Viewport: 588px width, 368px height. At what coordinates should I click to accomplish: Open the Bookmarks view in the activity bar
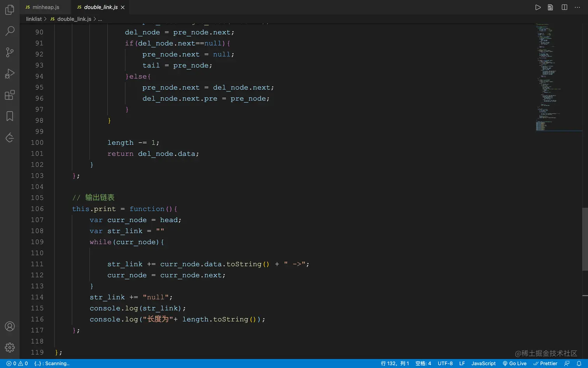(x=10, y=116)
